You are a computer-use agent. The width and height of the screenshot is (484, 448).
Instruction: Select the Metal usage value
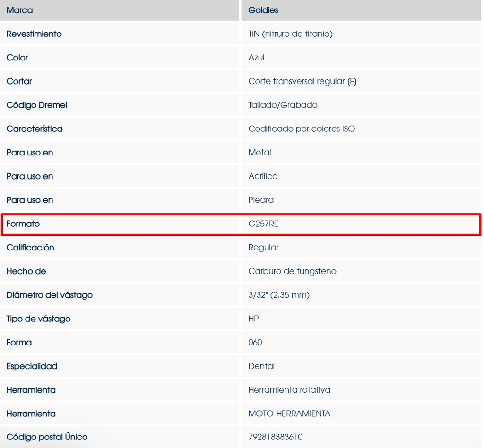point(259,153)
